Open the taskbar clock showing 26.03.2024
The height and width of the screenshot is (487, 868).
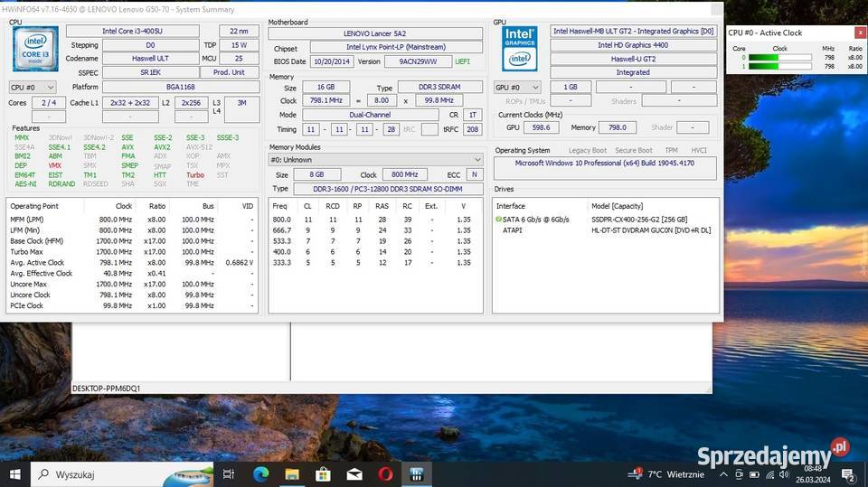(x=813, y=474)
